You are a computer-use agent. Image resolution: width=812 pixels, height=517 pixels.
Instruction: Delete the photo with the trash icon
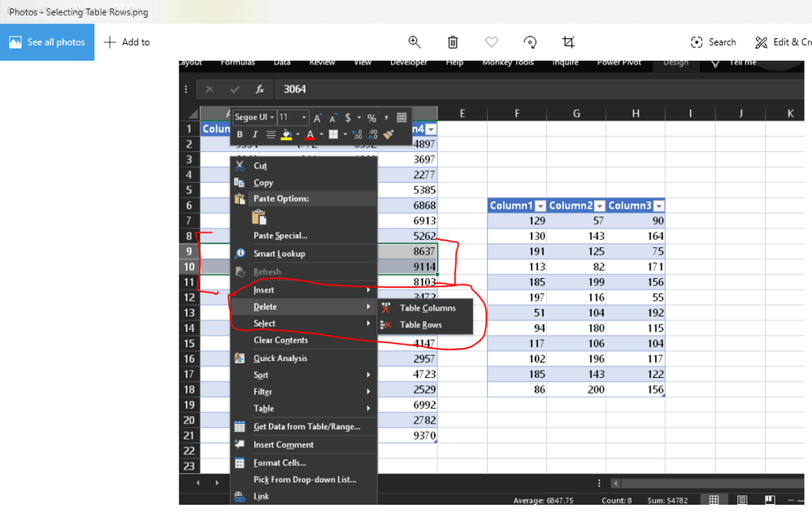[x=453, y=42]
